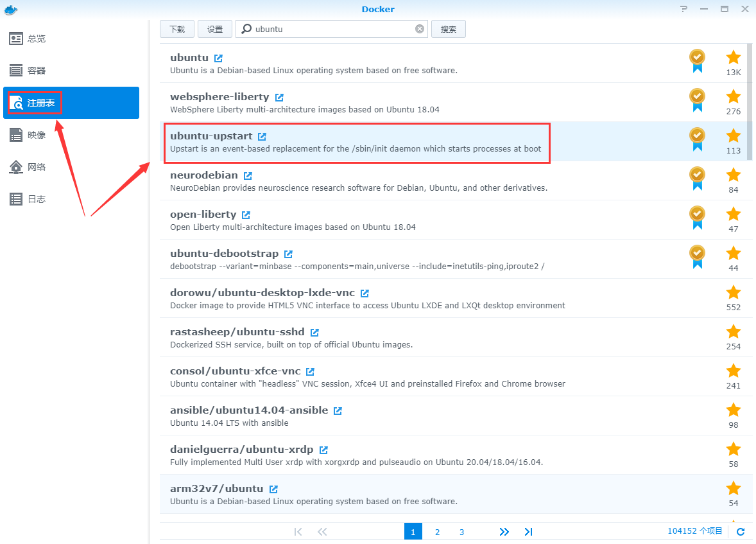This screenshot has height=544, width=756.
Task: Clear the ubuntu search text
Action: [x=420, y=29]
